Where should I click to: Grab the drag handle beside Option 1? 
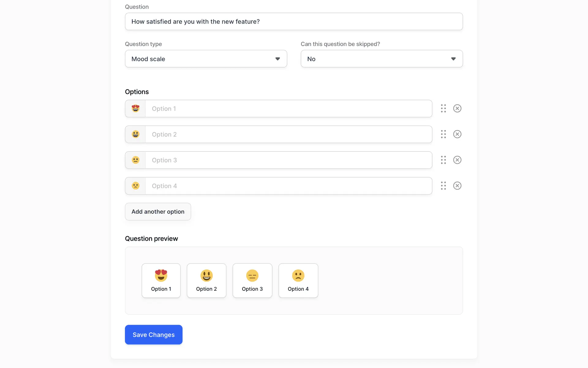click(x=443, y=109)
